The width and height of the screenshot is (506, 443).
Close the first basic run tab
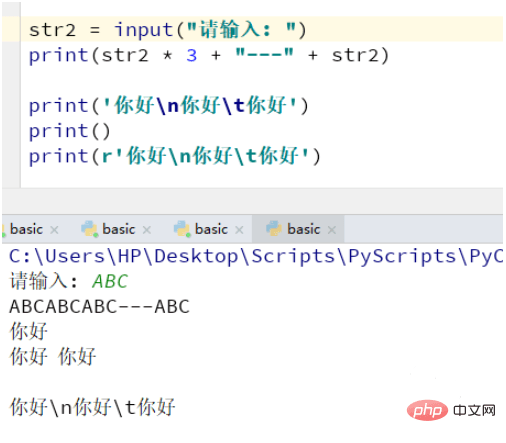[54, 230]
